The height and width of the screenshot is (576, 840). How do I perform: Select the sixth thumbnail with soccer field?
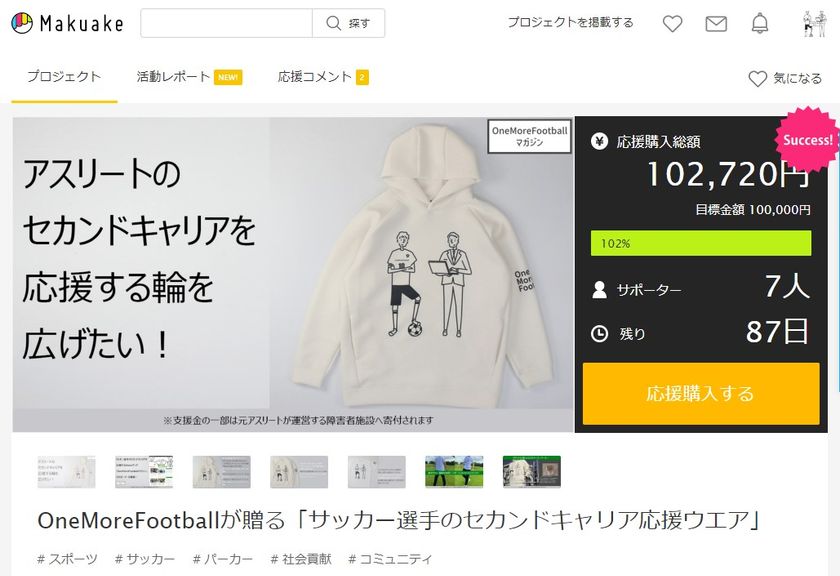454,472
